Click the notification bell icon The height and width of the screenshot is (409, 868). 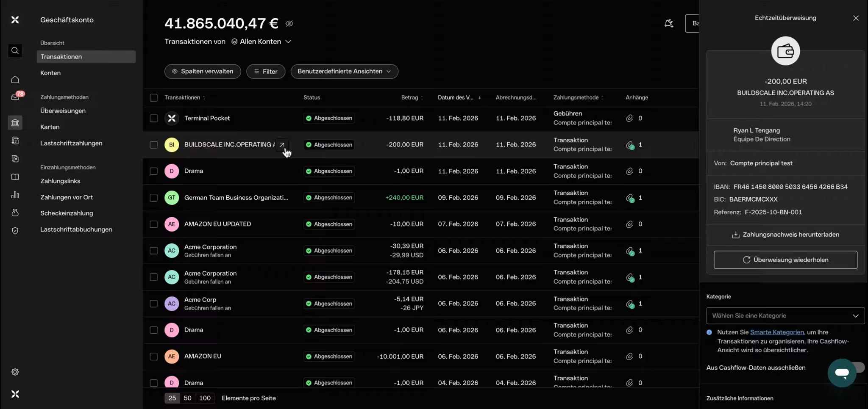(x=669, y=23)
